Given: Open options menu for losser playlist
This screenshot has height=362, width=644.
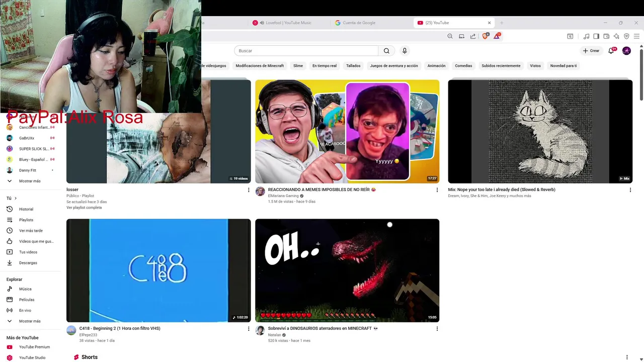Looking at the screenshot, I should pos(248,190).
